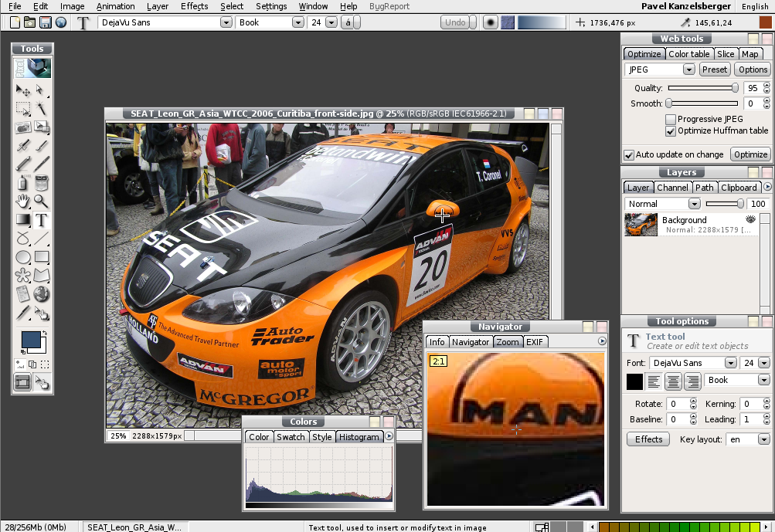Open the Normal blend mode dropdown
The width and height of the screenshot is (775, 532).
tap(695, 204)
